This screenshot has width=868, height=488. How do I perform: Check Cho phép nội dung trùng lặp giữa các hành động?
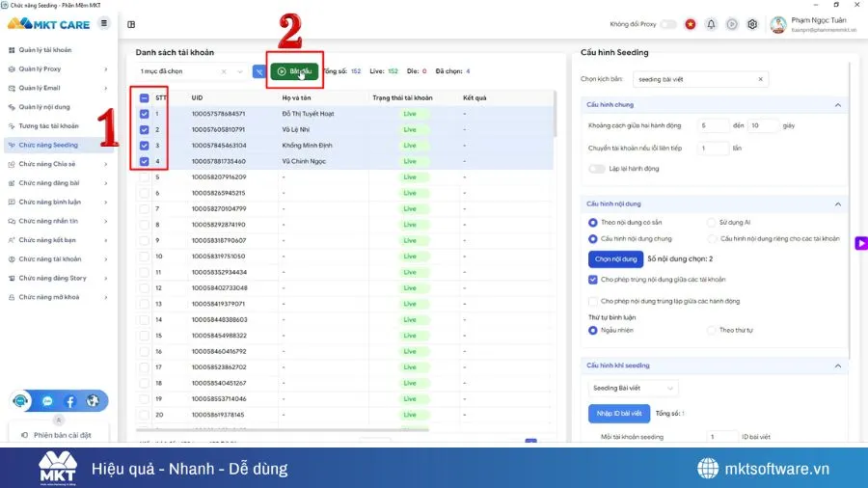pyautogui.click(x=593, y=301)
